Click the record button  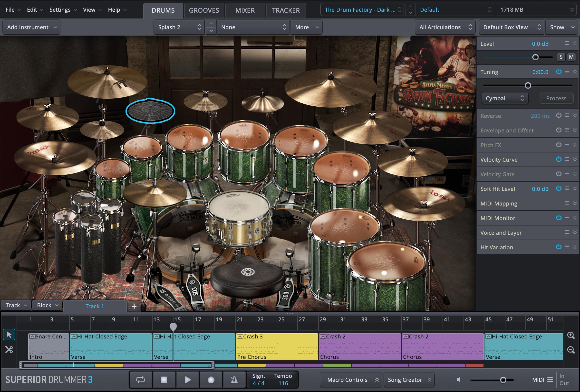211,380
